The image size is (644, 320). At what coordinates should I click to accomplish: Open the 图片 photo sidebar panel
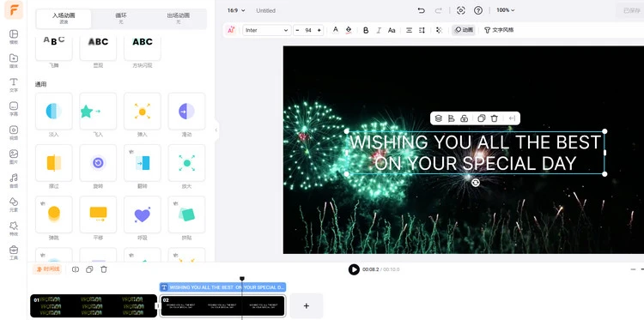tap(14, 156)
